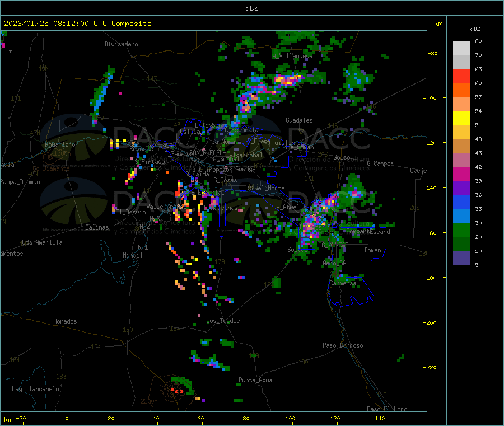Click the 'Guadales' map label
The height and width of the screenshot is (426, 504).
pos(299,120)
